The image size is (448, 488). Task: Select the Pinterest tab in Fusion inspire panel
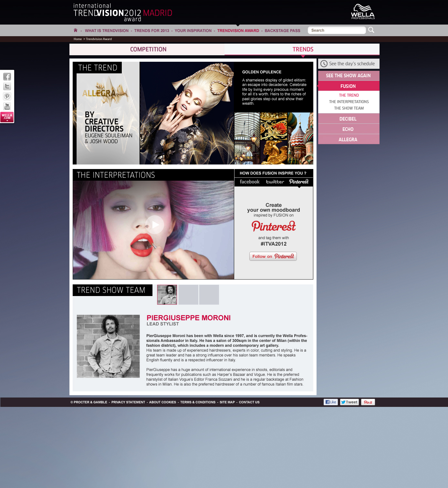(x=299, y=182)
